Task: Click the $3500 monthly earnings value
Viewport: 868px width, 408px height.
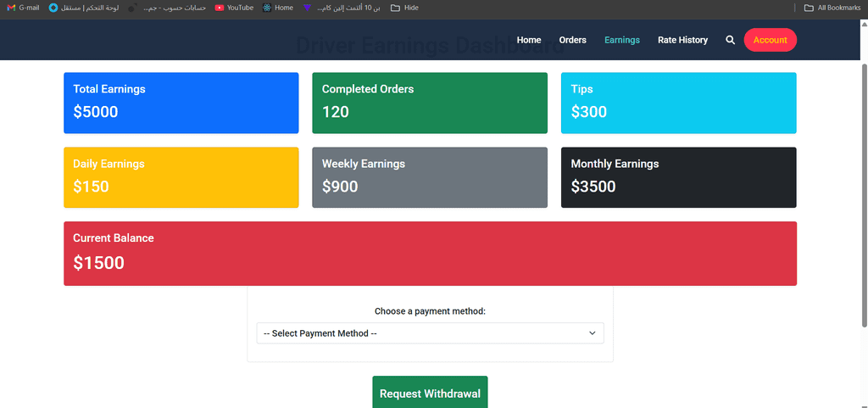Action: click(x=593, y=187)
